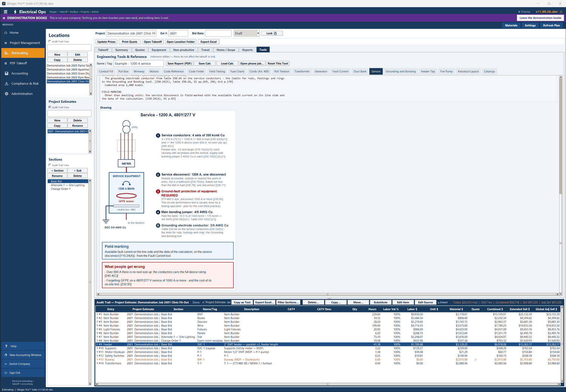Viewport: 566px width, 392px height.
Task: Toggle Audit Trail View under Locations
Action: coord(50,42)
